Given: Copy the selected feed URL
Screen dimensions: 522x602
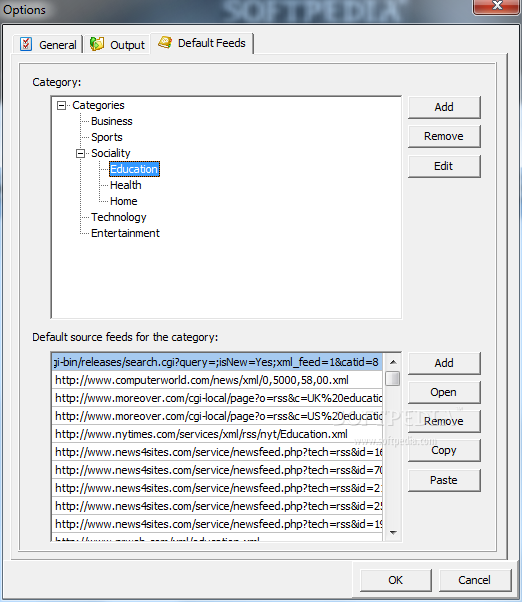Looking at the screenshot, I should point(444,450).
